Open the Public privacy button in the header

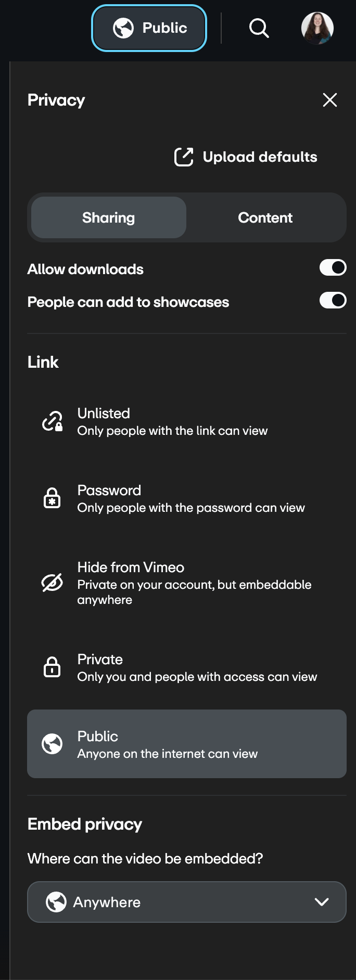tap(149, 28)
